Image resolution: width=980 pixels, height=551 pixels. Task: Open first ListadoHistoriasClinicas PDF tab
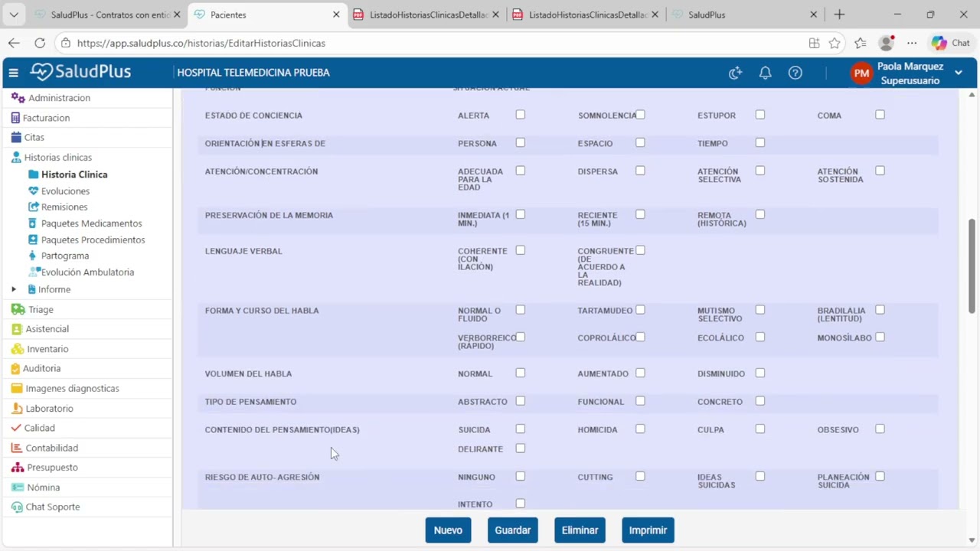426,15
